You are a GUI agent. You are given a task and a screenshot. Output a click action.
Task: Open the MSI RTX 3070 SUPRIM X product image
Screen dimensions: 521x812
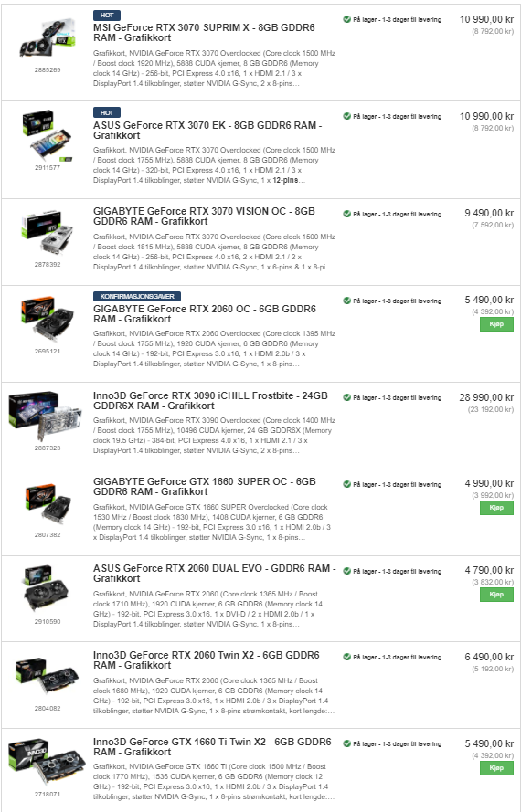(x=48, y=37)
